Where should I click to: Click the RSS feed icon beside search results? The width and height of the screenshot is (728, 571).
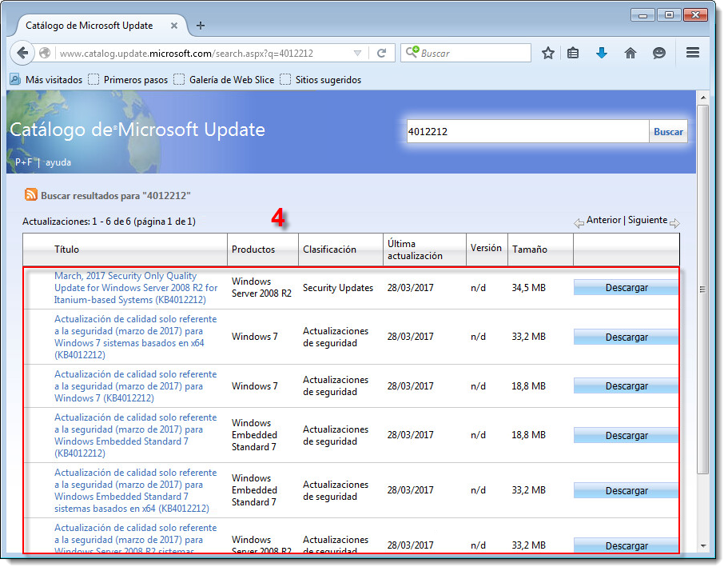point(30,194)
